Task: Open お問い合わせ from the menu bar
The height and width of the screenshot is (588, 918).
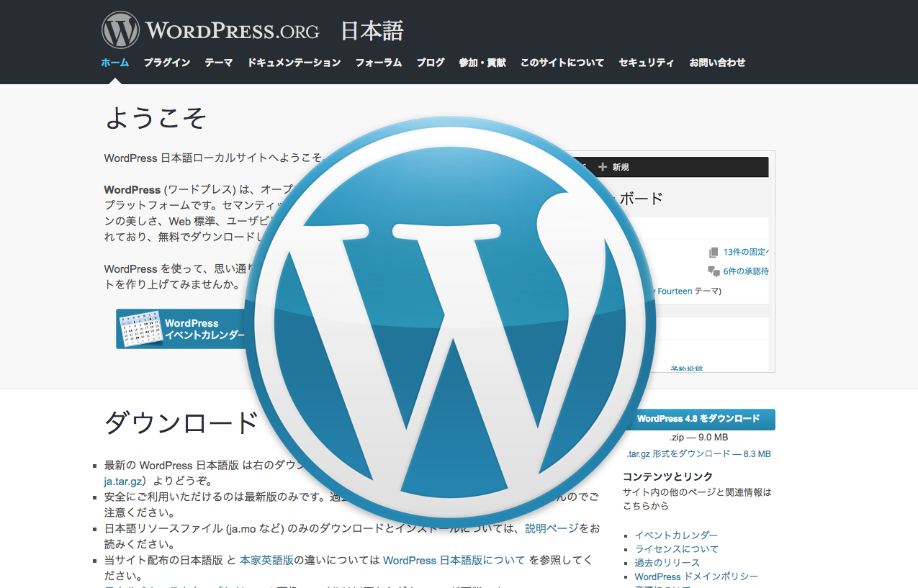Action: click(x=716, y=63)
